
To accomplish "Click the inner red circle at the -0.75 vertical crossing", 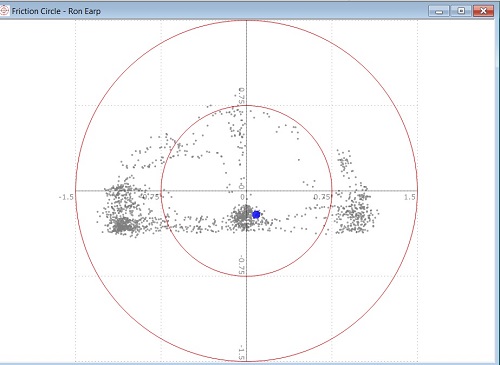I will 246,276.
